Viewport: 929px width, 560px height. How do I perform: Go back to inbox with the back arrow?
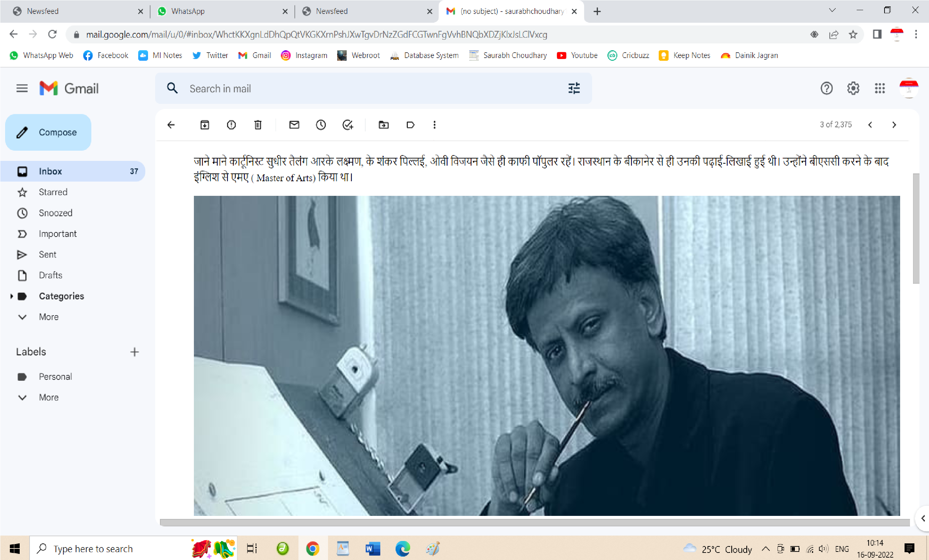[x=171, y=125]
